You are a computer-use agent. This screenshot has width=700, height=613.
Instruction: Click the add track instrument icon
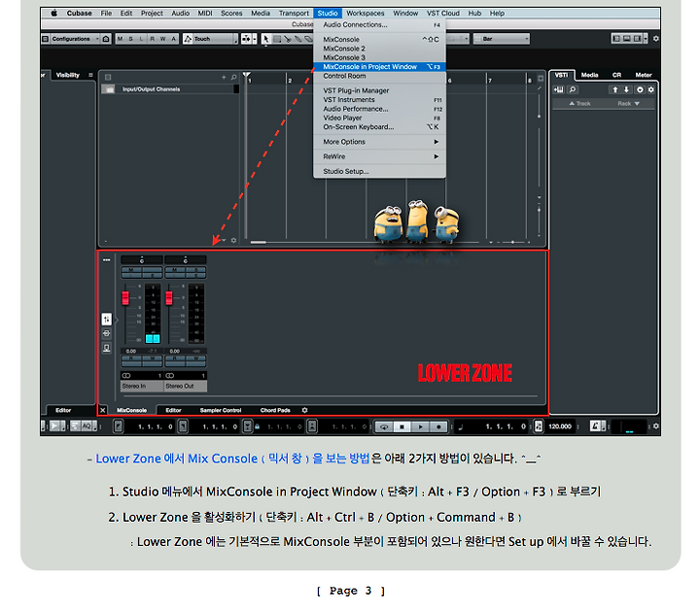tap(558, 89)
